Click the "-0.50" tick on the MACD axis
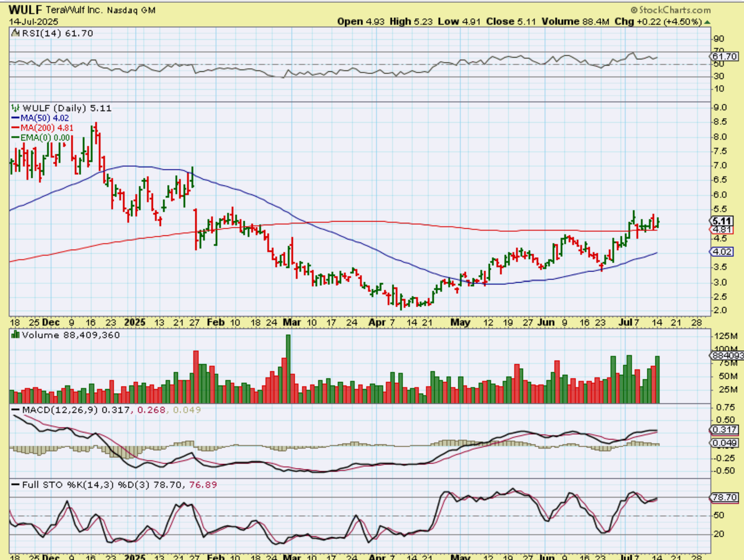Viewport: 744px width, 560px height. [724, 471]
